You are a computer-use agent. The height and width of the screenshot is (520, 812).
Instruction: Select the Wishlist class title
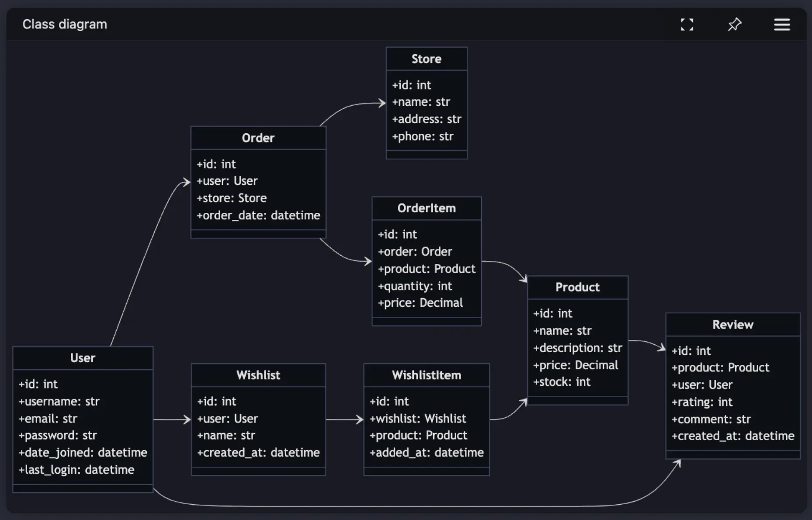(258, 375)
